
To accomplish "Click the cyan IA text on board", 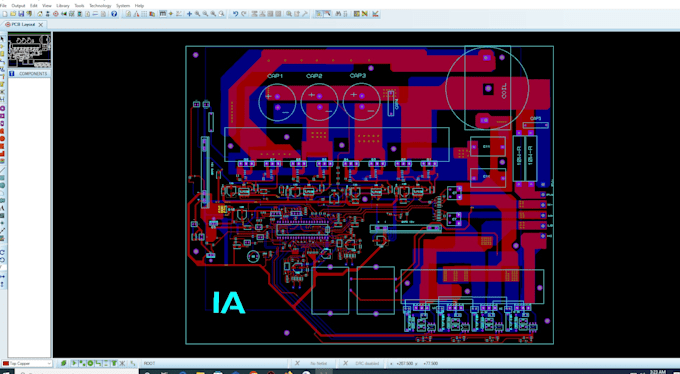I will click(229, 302).
